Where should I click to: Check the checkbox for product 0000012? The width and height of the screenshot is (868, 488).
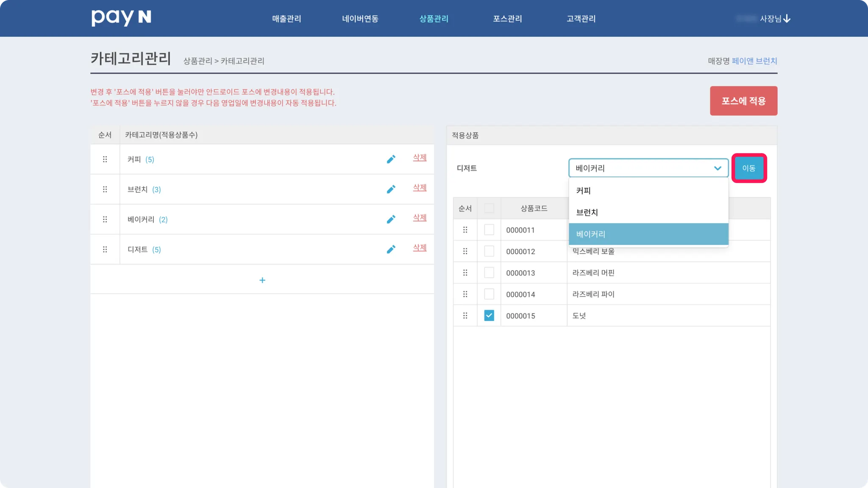click(489, 251)
